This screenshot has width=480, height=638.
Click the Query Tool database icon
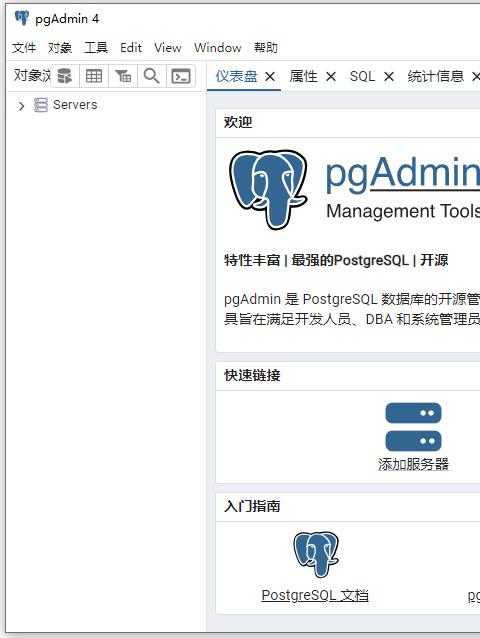click(65, 76)
